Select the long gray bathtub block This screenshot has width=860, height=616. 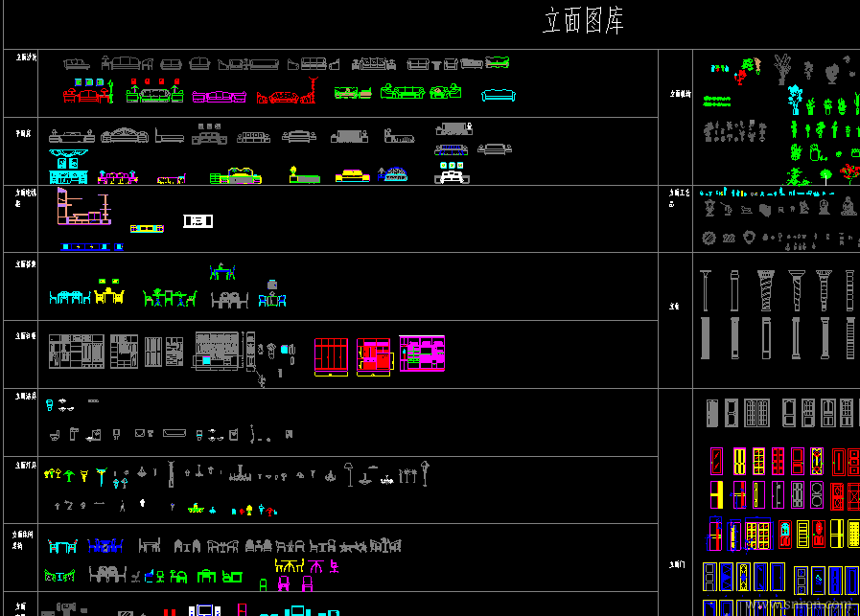(x=174, y=433)
